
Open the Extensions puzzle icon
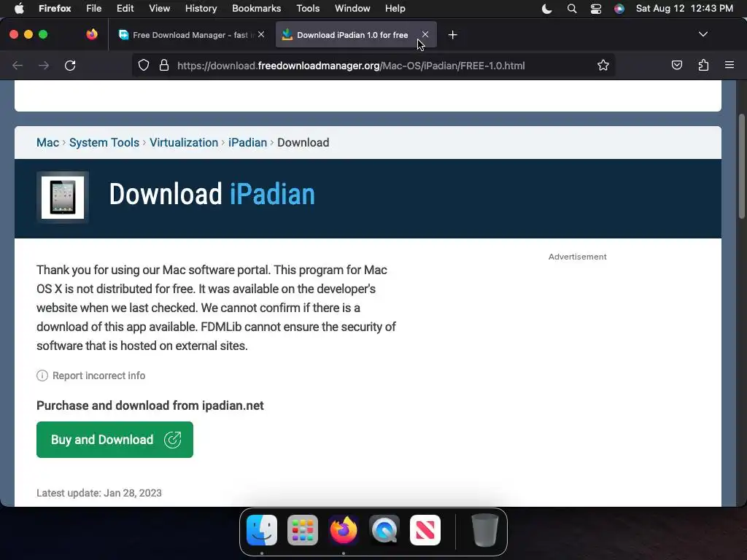704,65
